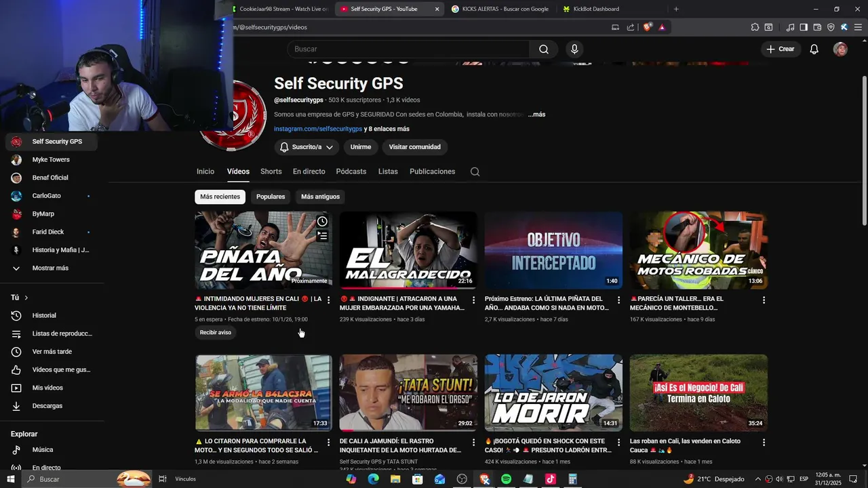Open a new browser tab

[x=676, y=9]
